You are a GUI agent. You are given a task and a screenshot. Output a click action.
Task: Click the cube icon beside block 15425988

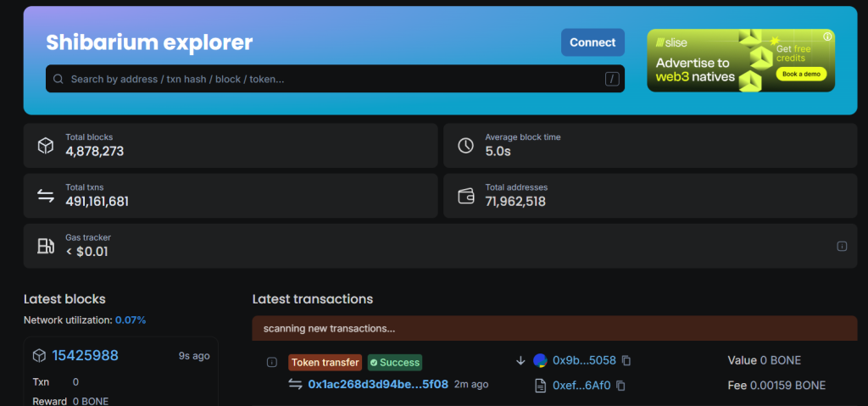[39, 356]
